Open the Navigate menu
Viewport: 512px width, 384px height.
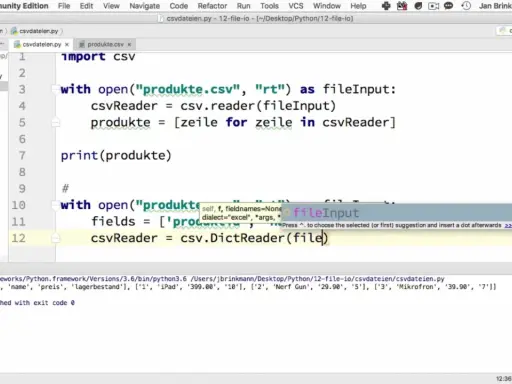[x=144, y=6]
